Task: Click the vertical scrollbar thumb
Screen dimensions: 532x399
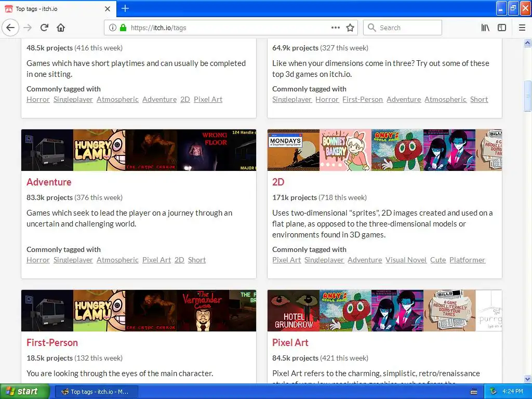Action: (x=527, y=96)
